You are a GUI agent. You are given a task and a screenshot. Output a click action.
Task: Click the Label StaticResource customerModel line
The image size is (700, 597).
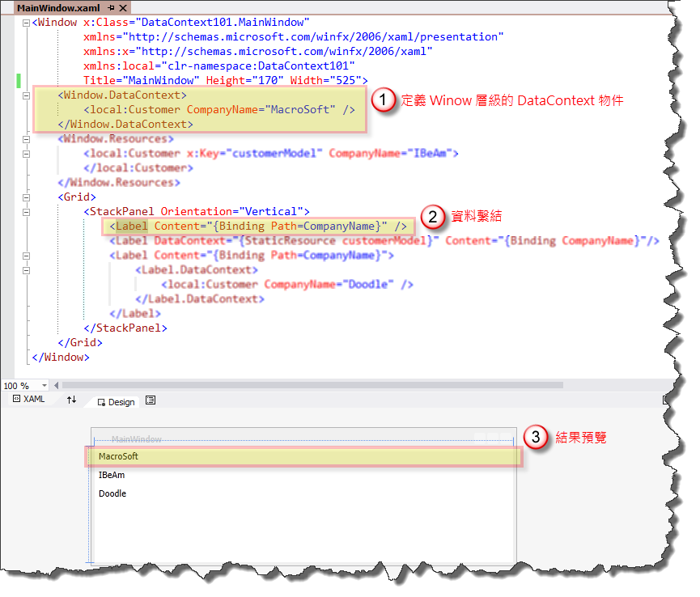pyautogui.click(x=384, y=241)
